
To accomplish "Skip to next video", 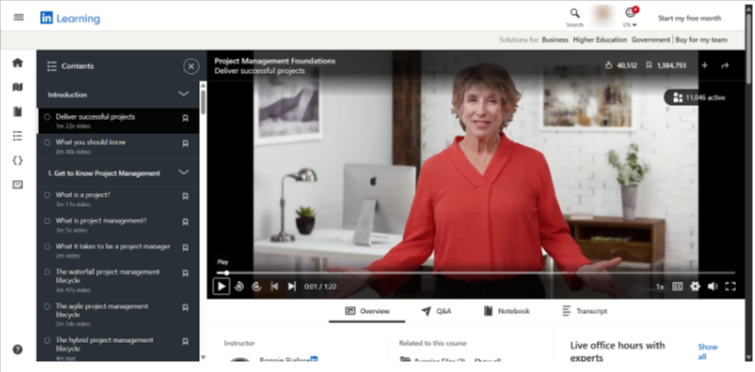I will (x=292, y=286).
